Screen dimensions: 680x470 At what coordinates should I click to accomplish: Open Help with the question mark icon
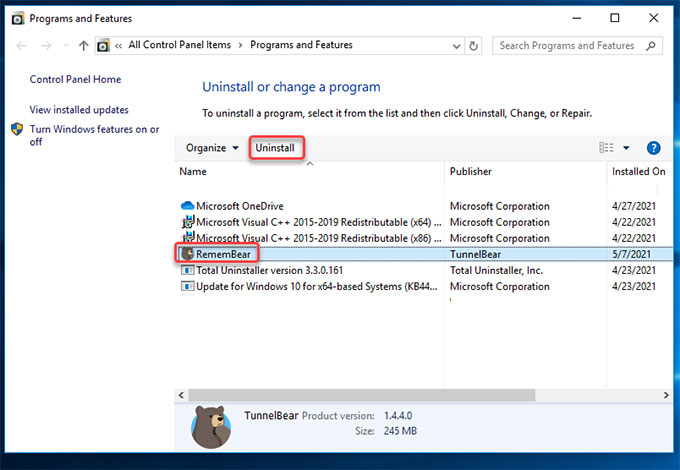pyautogui.click(x=654, y=148)
